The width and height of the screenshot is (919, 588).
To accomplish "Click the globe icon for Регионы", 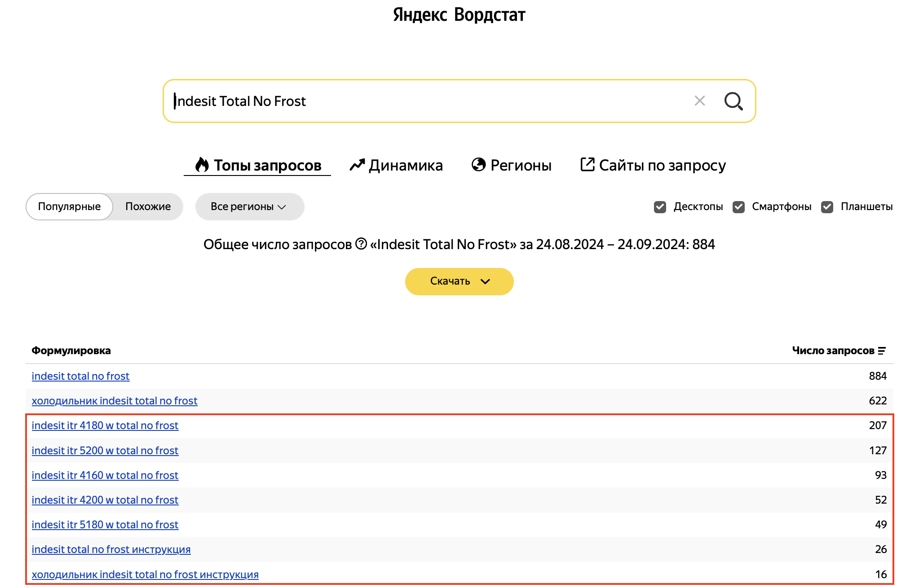I will (478, 165).
